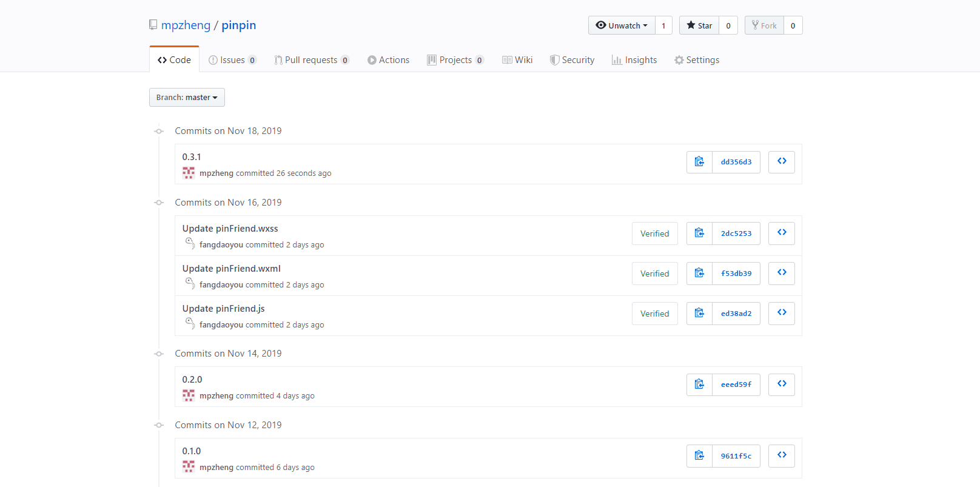Select the 'Commits on Nov 16, 2019' heading

(228, 203)
